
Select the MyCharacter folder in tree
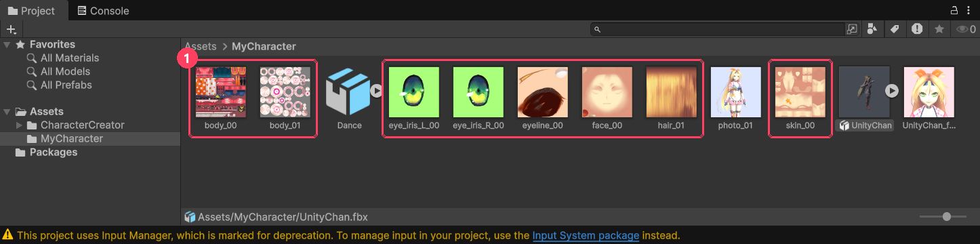click(72, 139)
